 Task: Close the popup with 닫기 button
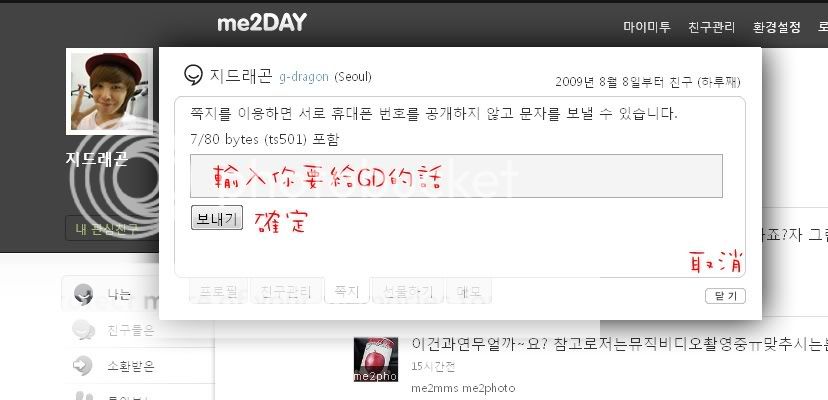(725, 296)
